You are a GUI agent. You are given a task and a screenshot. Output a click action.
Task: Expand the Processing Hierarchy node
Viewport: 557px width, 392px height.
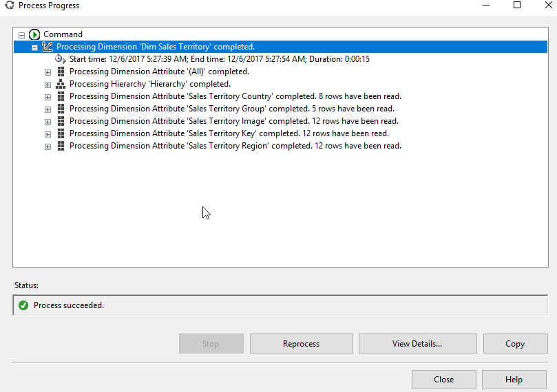tap(48, 84)
